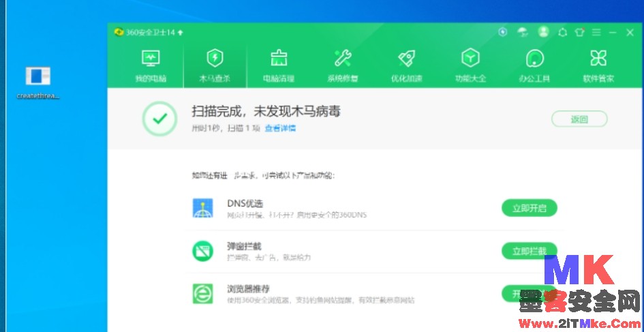This screenshot has height=332, width=644.
Task: Select the createthrea... desktop file icon
Action: coord(37,82)
